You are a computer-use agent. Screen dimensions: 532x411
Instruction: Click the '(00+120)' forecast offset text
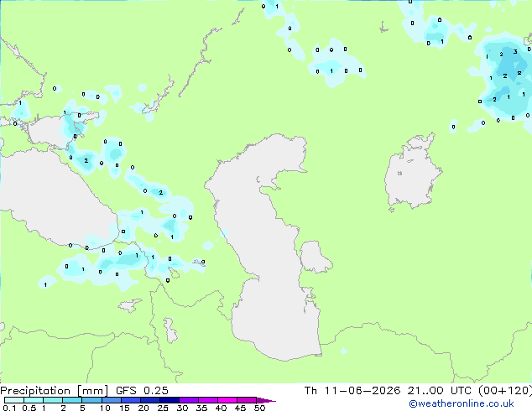coord(505,391)
